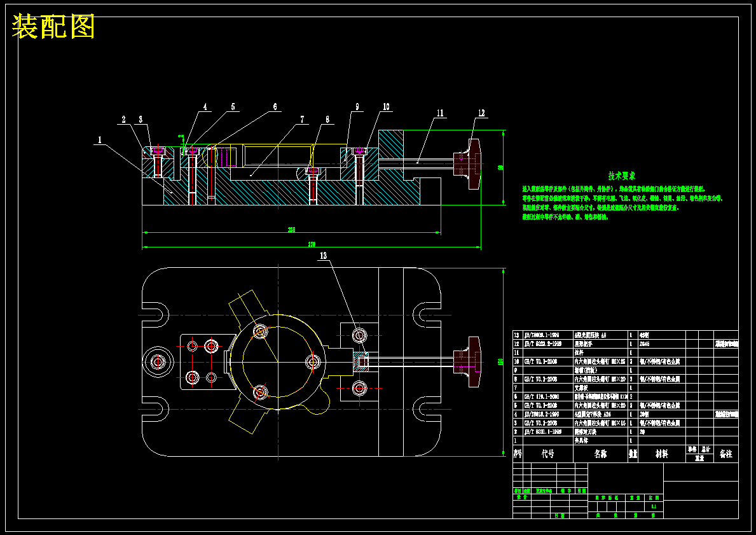Screen dimensions: 756x535
Task: Select balloon label '12' in the section view
Action: [x=481, y=113]
